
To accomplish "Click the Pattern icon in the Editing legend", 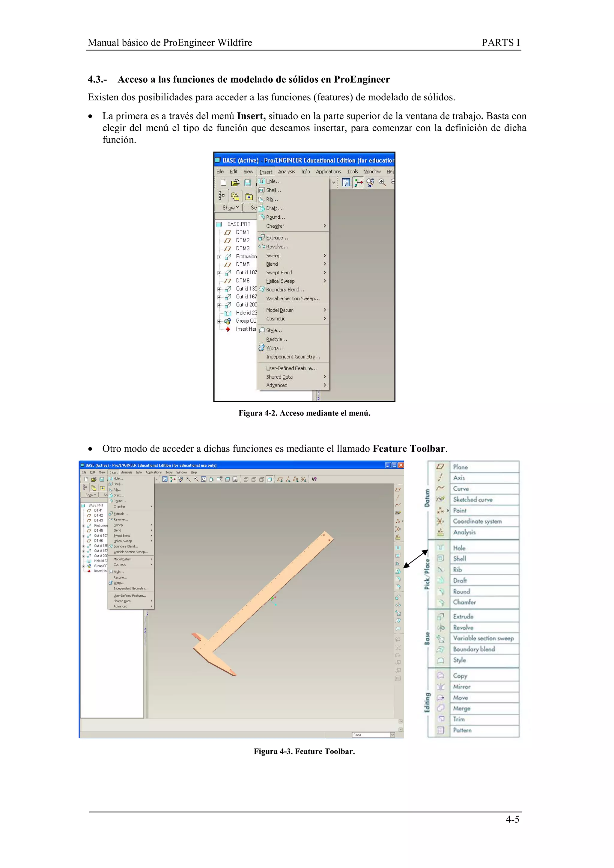I will [x=440, y=730].
